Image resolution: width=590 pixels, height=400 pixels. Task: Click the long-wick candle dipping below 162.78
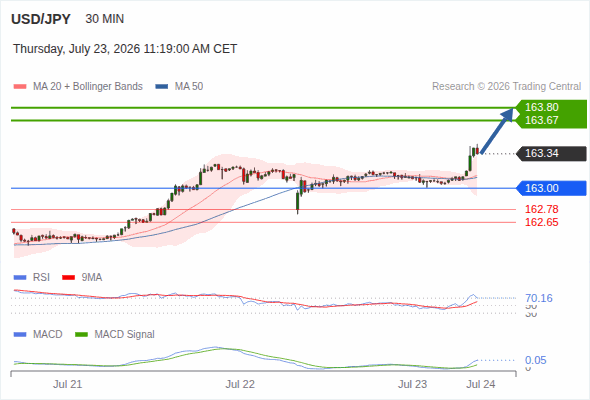[x=298, y=202]
